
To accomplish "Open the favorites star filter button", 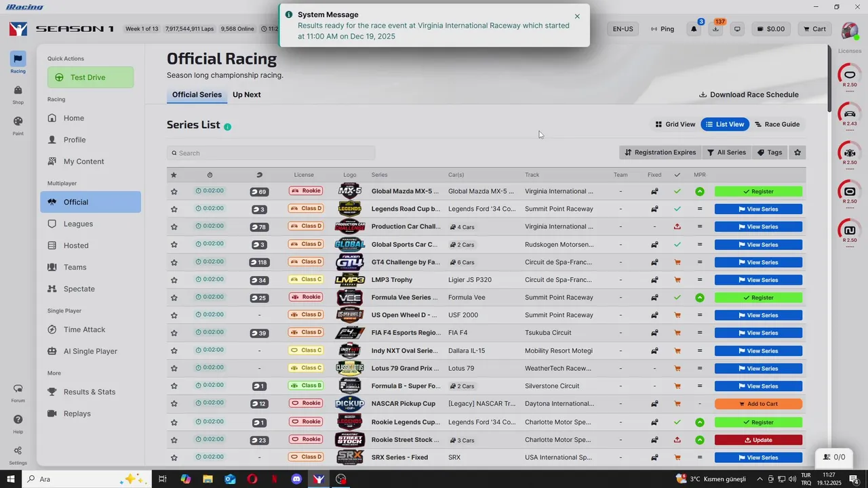I will point(797,152).
